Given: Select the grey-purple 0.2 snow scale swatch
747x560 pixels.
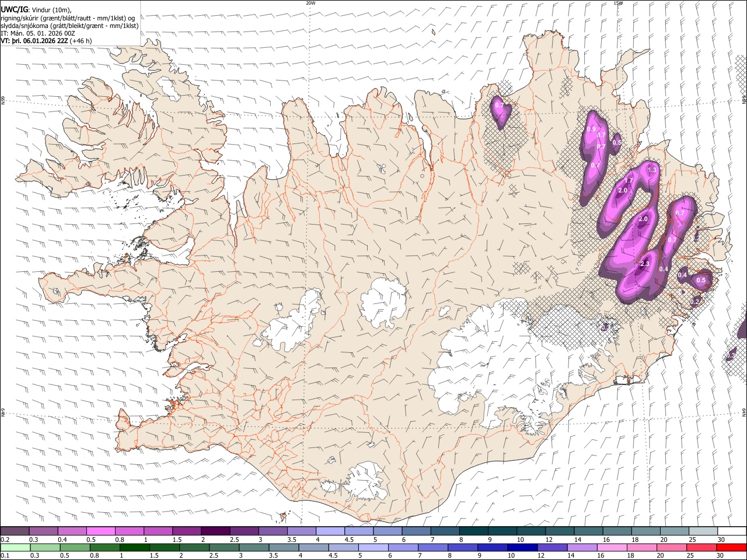Looking at the screenshot, I should tap(15, 531).
